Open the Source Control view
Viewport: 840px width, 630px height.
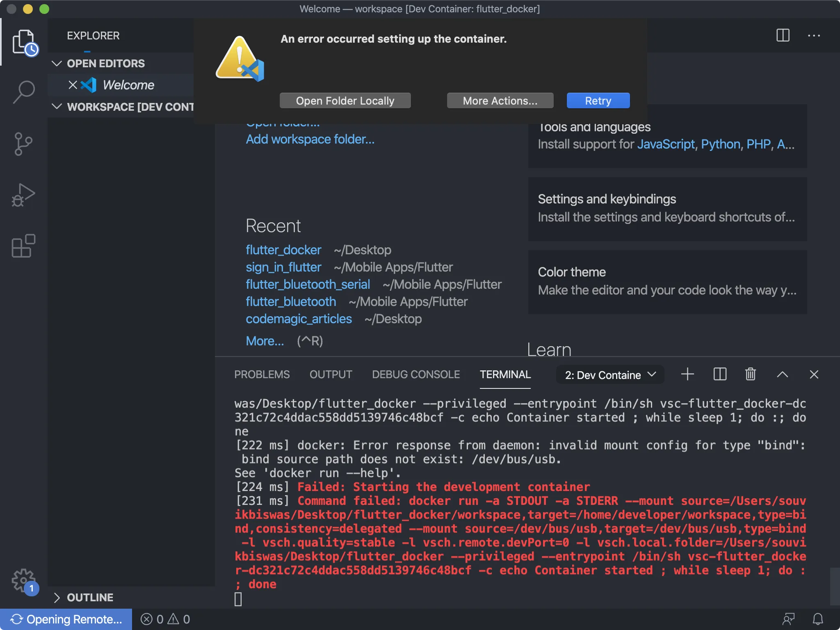[x=24, y=144]
